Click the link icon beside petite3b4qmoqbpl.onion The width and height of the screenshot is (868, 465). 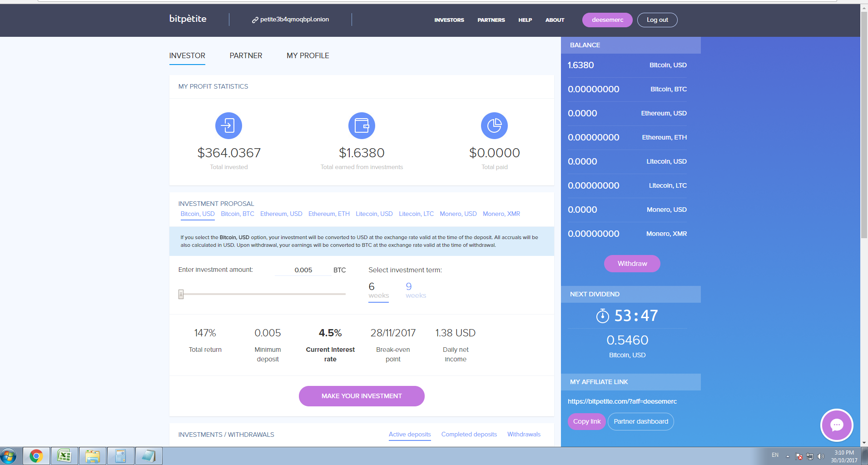pos(255,20)
